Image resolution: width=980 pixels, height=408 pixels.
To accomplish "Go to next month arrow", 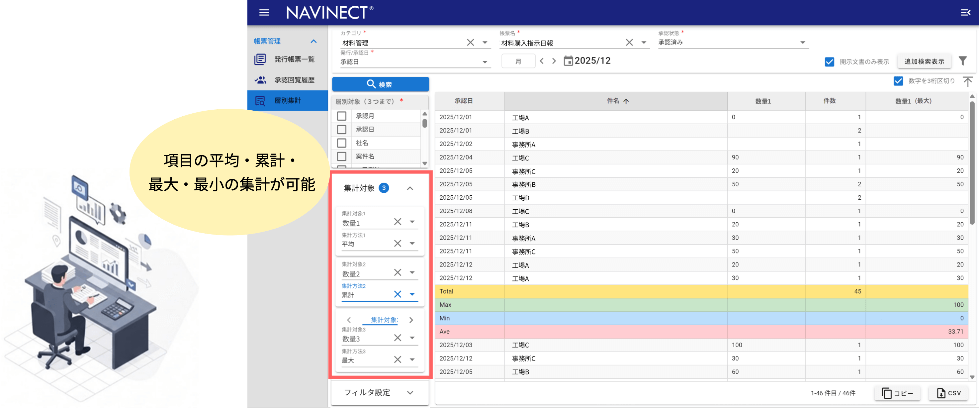I will tap(554, 61).
